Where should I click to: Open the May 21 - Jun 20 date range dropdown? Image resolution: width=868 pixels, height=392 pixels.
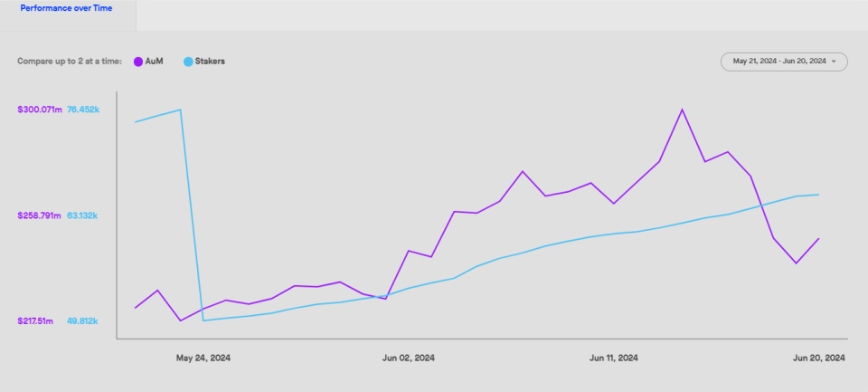pyautogui.click(x=784, y=62)
